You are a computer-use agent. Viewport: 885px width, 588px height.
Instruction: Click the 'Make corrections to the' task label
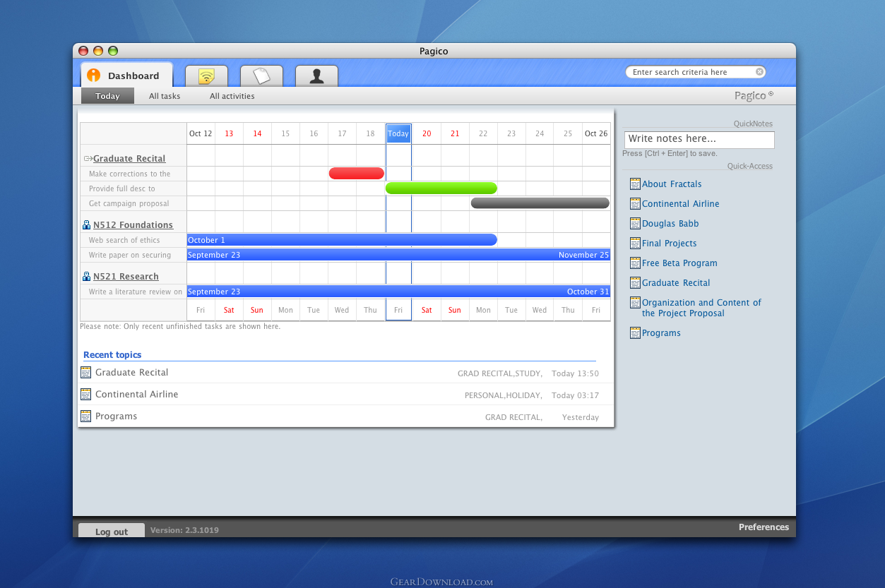130,174
